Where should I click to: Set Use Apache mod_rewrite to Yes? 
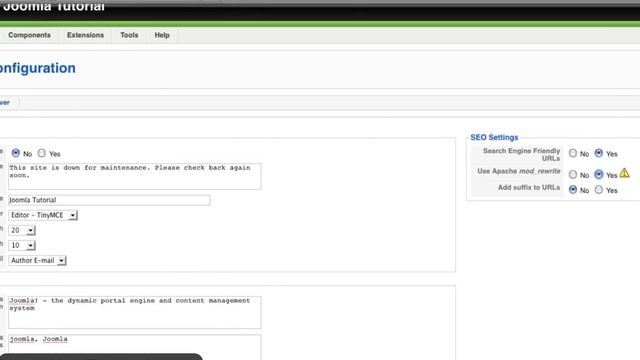[x=599, y=174]
